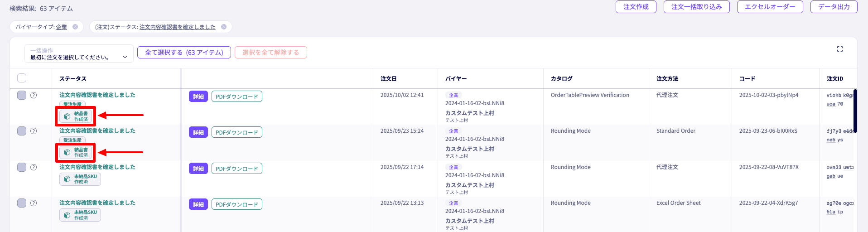868x232 pixels.
Task: Select the checkbox for the 2025/09/22 17:14 order
Action: 22,167
